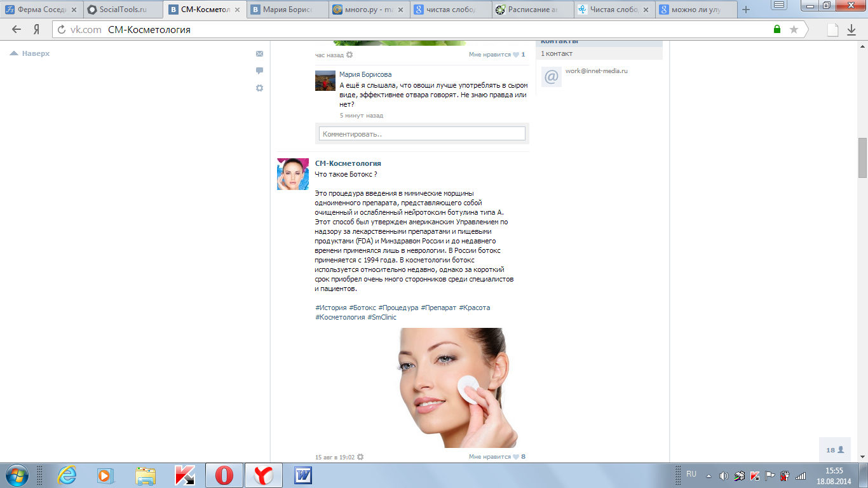868x488 pixels.
Task: Click hashtag #Процедура
Action: pyautogui.click(x=398, y=308)
